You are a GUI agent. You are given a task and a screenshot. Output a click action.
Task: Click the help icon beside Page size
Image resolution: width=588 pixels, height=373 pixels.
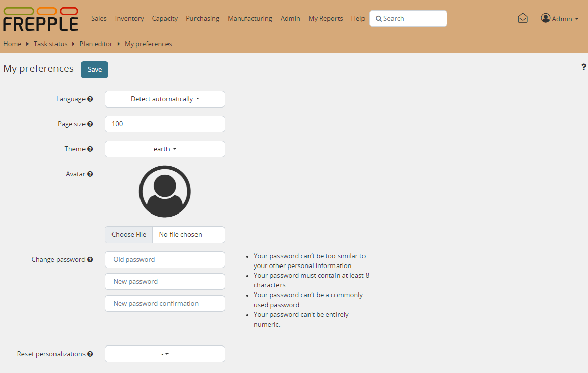pos(90,124)
